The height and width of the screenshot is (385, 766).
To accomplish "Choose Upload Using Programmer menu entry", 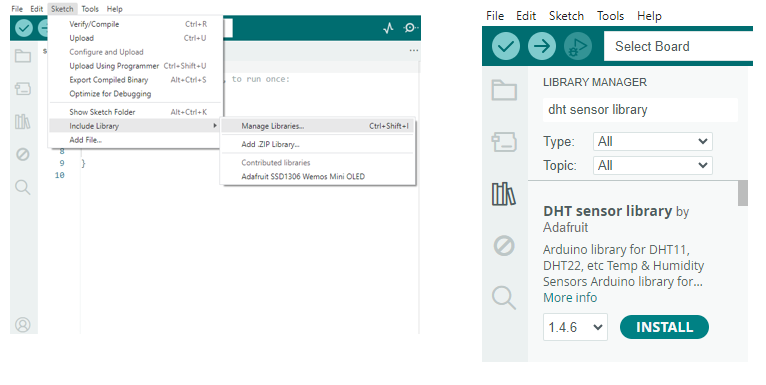I will [135, 65].
